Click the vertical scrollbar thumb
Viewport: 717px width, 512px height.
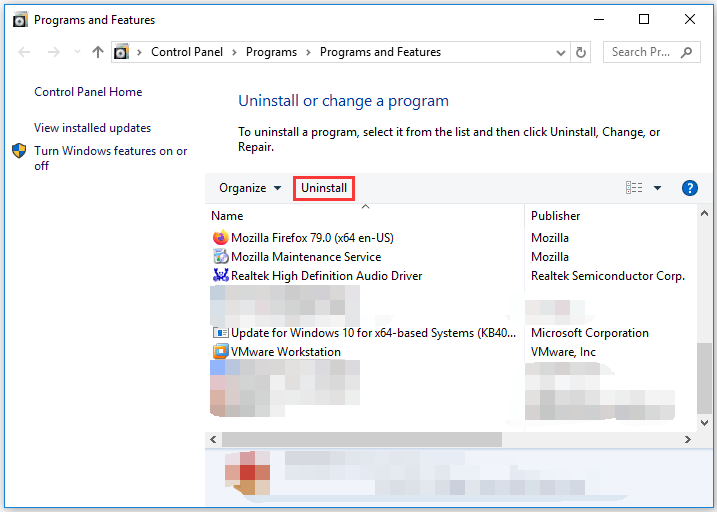click(704, 379)
